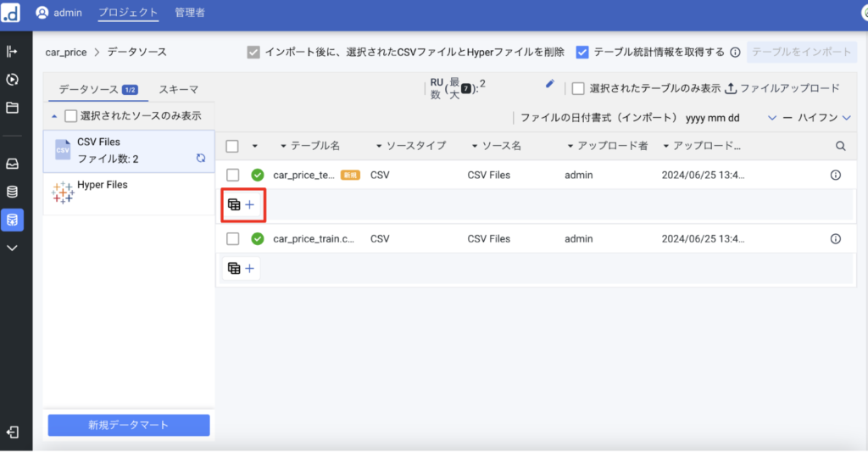Switch to the データソース tab
Viewport: 868px width, 452px height.
click(x=98, y=89)
